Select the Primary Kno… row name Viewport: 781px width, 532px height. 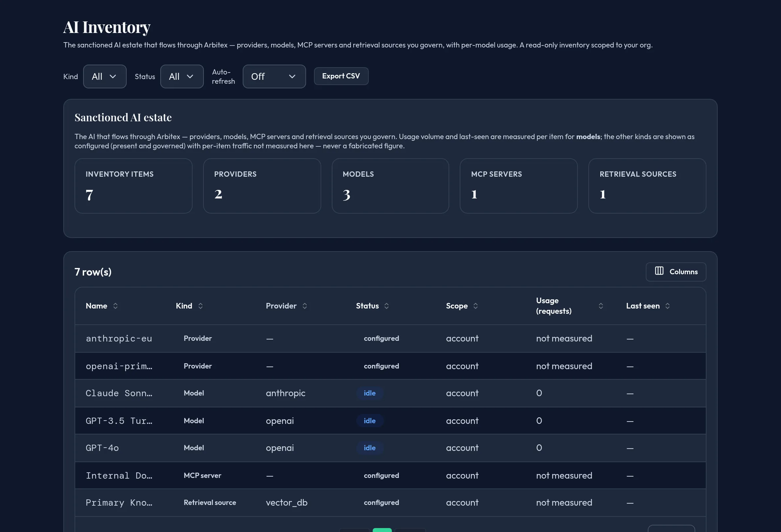(x=119, y=503)
